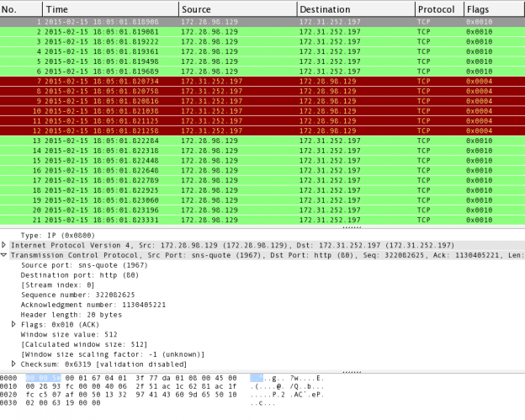525x420 pixels.
Task: Select red packet number 7 row
Action: (252, 81)
